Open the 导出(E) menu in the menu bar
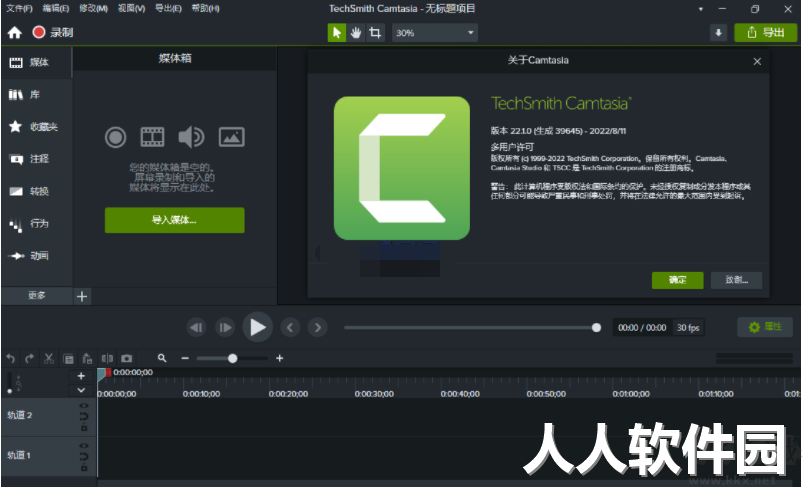Screen dimensions: 803x487 168,9
